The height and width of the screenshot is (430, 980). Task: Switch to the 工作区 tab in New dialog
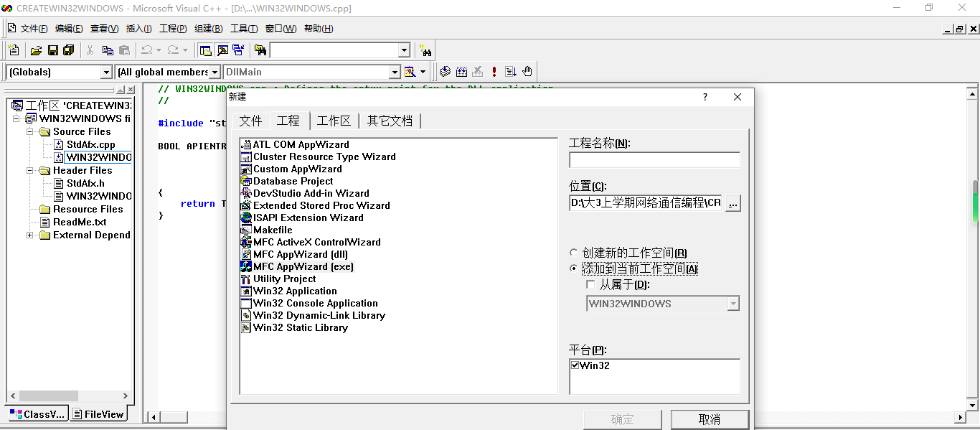click(x=334, y=121)
